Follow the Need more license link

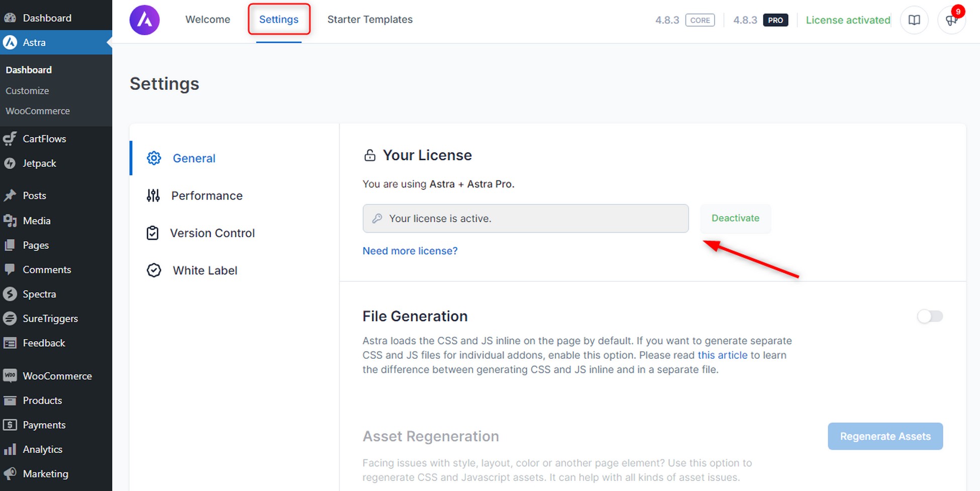point(410,251)
